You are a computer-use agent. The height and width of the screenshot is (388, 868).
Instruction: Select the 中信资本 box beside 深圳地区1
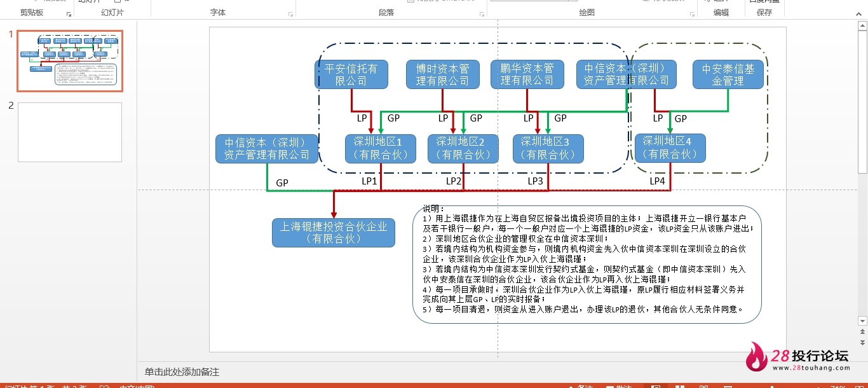coord(267,148)
